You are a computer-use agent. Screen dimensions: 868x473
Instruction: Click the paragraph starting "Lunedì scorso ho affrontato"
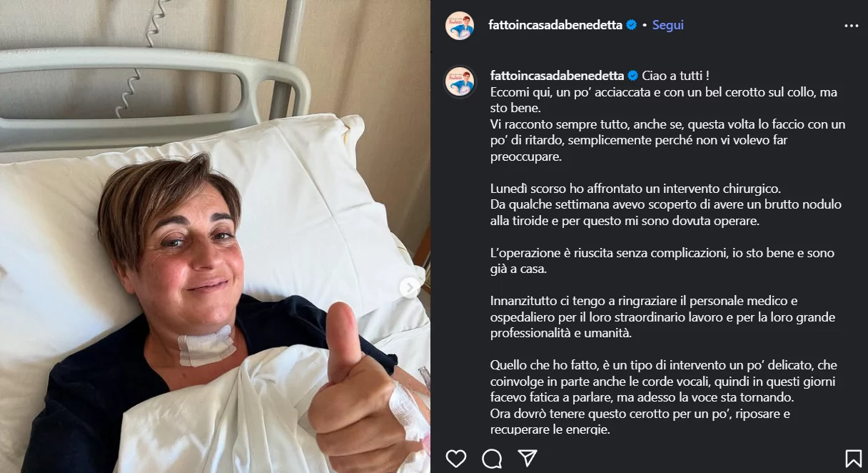point(667,205)
